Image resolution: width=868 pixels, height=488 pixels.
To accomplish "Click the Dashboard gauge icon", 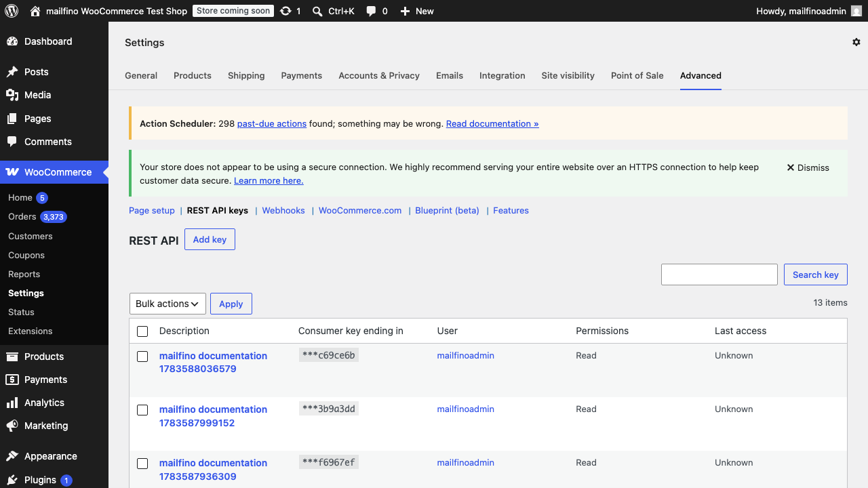I will 12,41.
